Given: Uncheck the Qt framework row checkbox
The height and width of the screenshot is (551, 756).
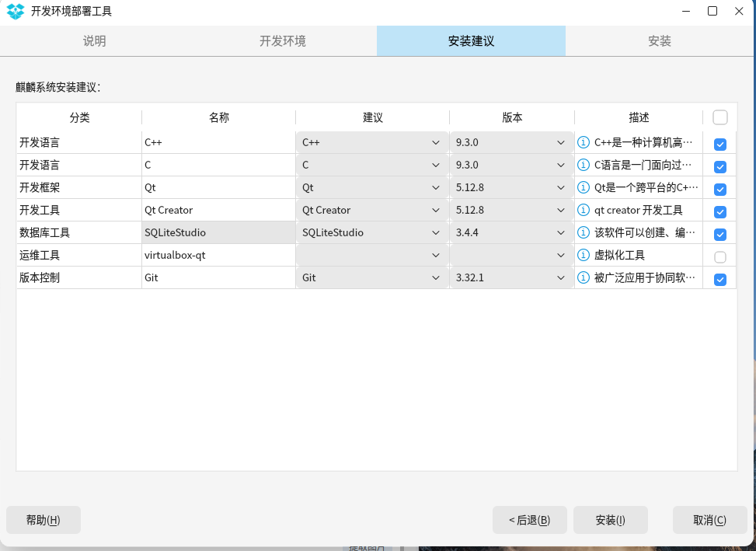Looking at the screenshot, I should [719, 190].
